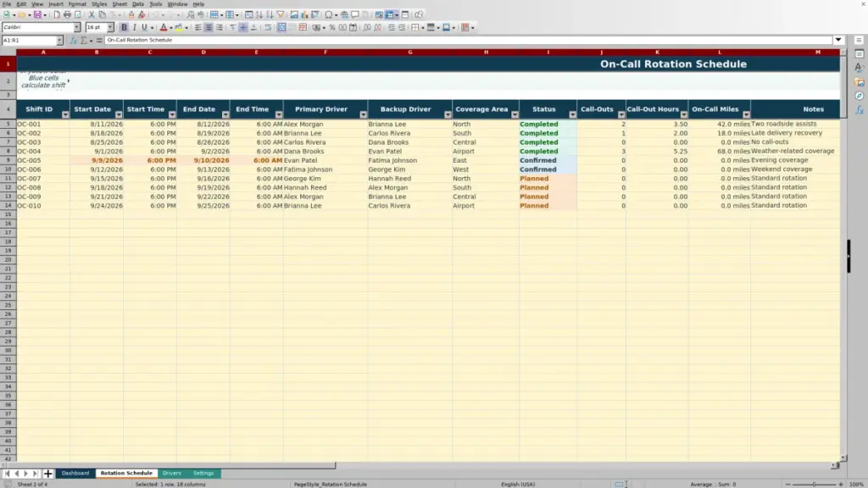The image size is (868, 488).
Task: Toggle Center Horizontally alignment
Action: pyautogui.click(x=209, y=28)
